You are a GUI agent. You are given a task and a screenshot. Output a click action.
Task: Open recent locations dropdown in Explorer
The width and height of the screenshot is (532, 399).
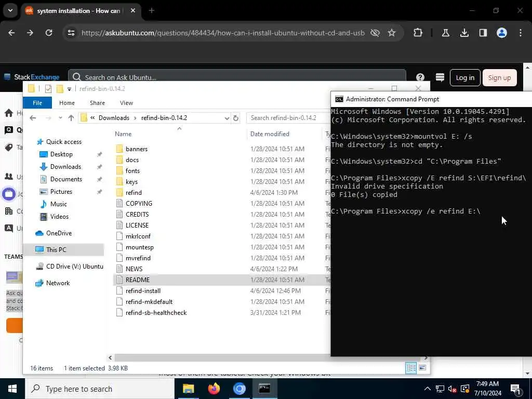coord(60,118)
